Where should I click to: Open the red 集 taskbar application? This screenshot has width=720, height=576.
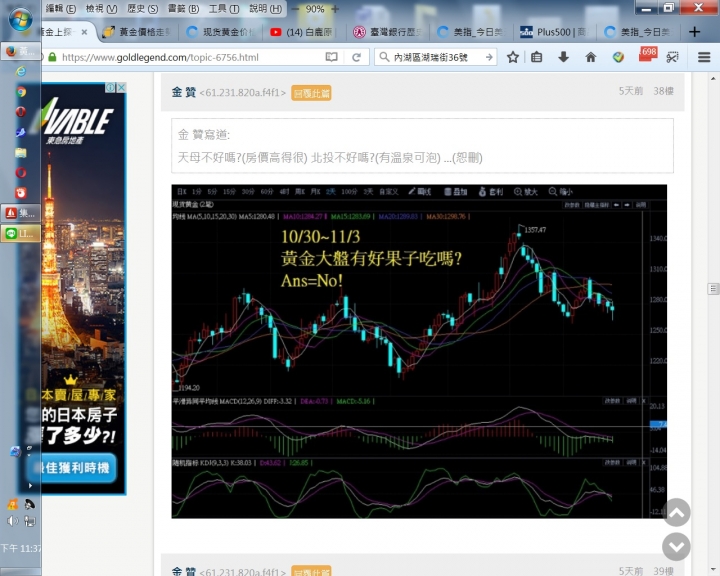tap(21, 213)
